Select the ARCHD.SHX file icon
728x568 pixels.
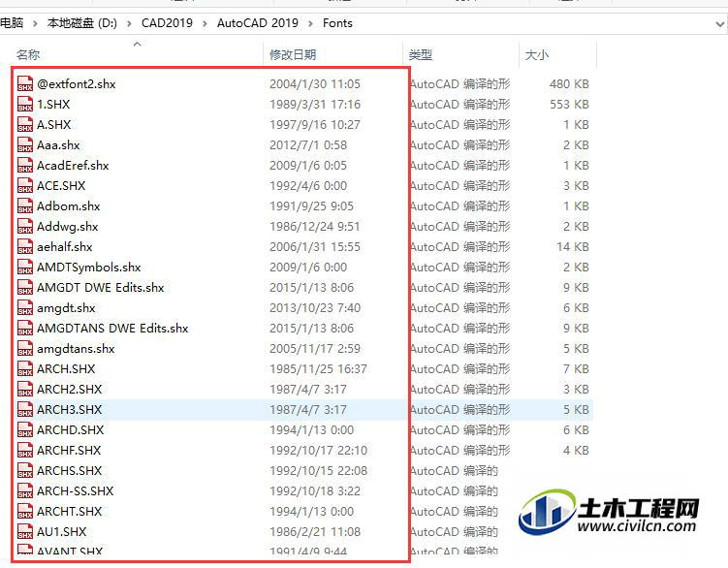(x=25, y=429)
